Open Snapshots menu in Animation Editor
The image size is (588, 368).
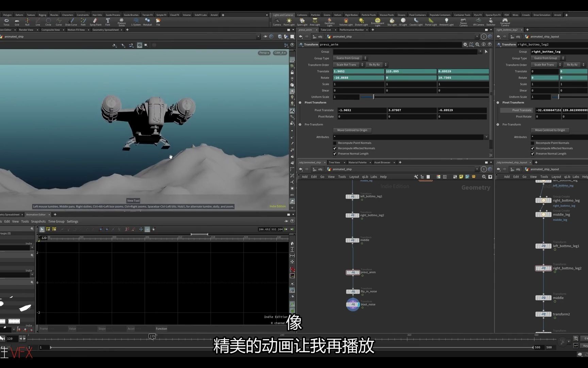coord(38,222)
